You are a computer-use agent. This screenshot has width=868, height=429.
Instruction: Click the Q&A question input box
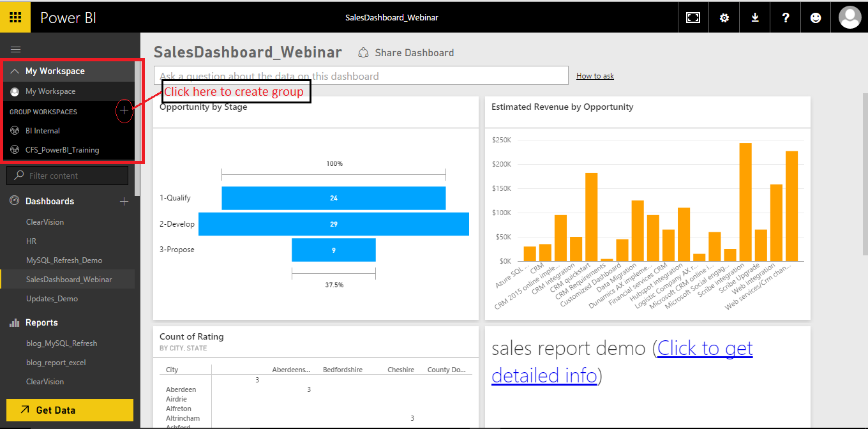click(361, 75)
